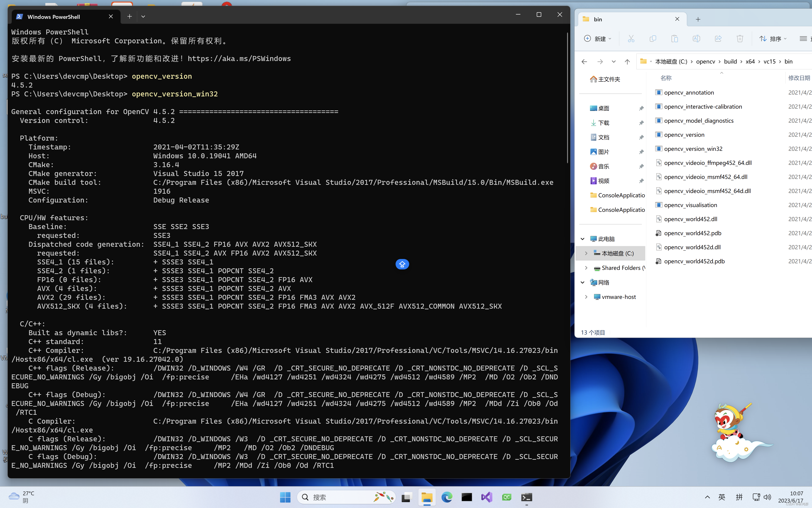This screenshot has height=508, width=812.
Task: Unpin 图片 using its pin icon
Action: 641,152
